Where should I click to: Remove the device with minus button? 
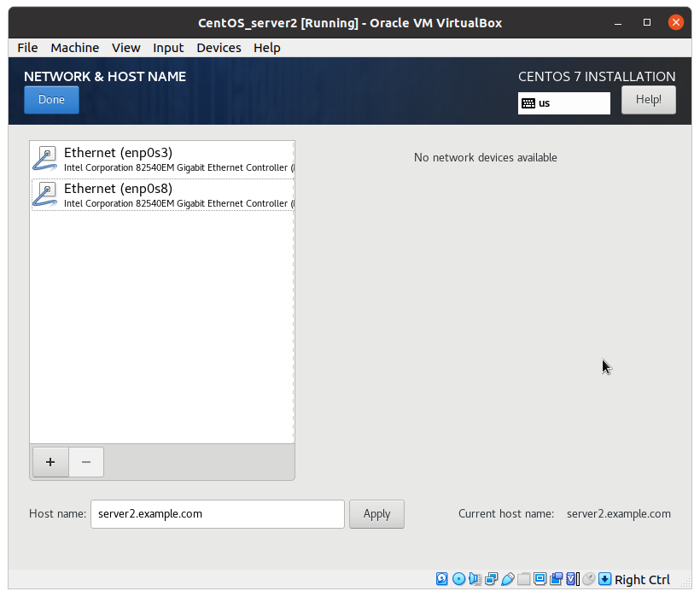(x=86, y=462)
